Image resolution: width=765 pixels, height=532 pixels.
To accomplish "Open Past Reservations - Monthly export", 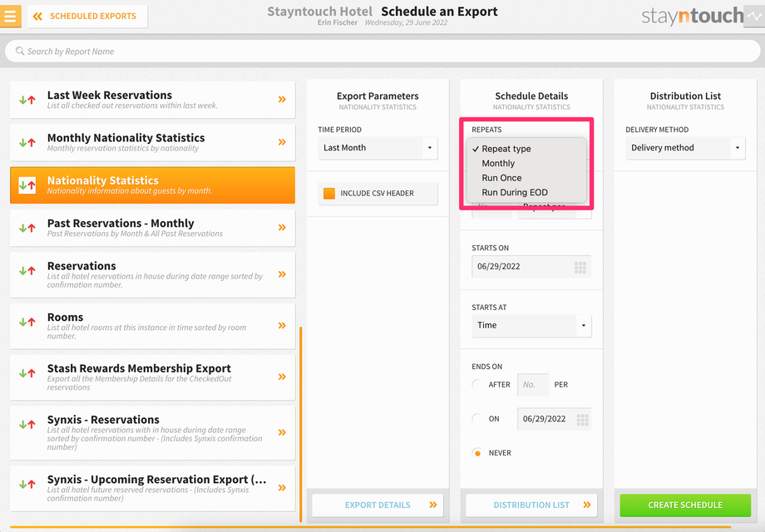I will click(x=153, y=228).
